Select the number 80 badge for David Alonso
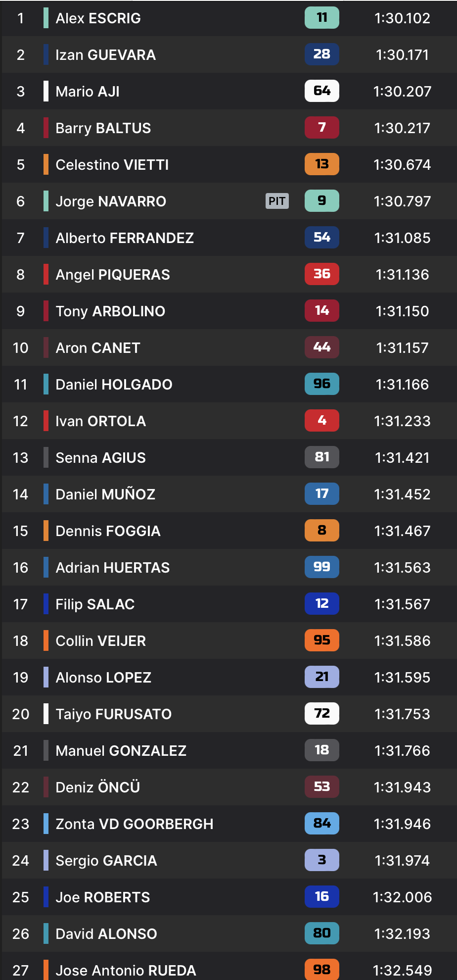This screenshot has width=457, height=980. pos(321,933)
